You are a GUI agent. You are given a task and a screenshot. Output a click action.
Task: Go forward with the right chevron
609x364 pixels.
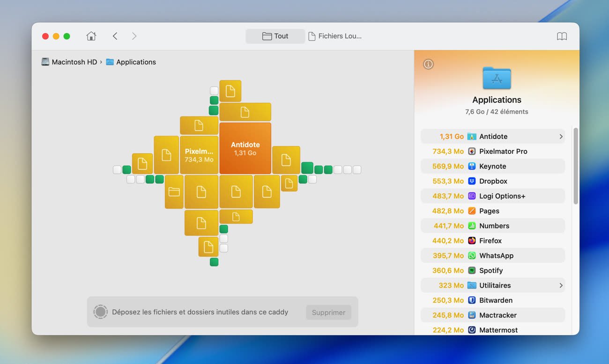click(x=134, y=36)
